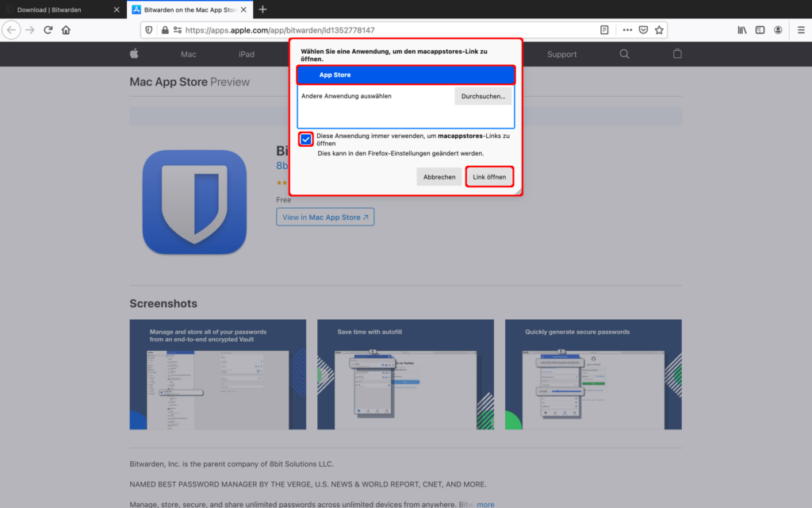
Task: Click the 'Screenshots' section heading
Action: (x=163, y=303)
